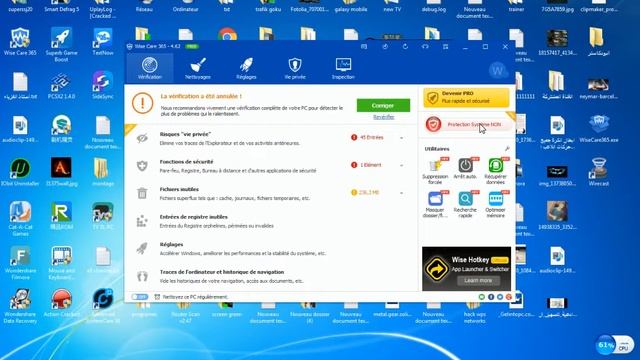
Task: Click the Revérifier link
Action: tap(384, 117)
